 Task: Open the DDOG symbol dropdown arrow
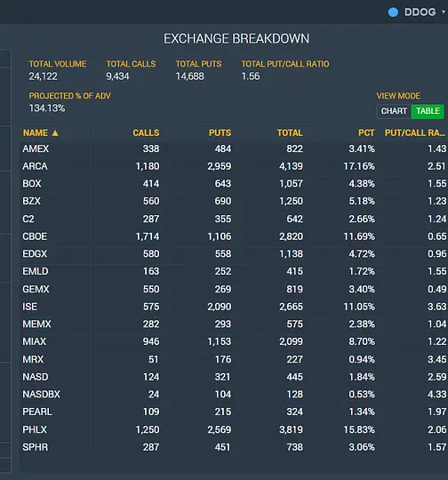(444, 12)
